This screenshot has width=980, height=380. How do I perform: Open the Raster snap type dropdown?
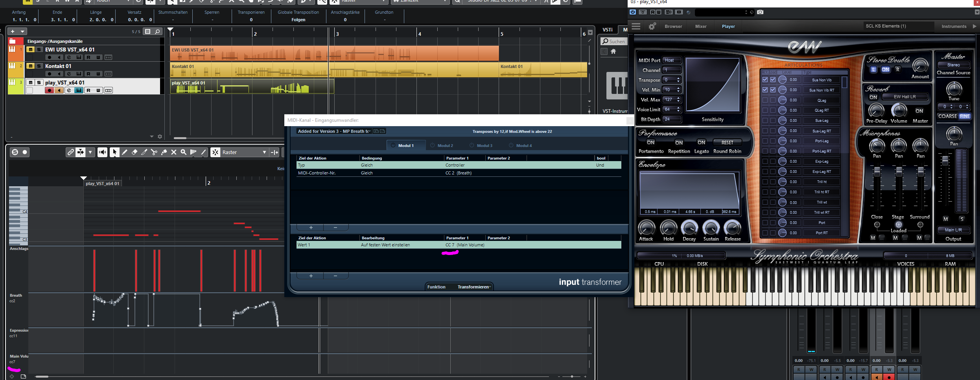click(244, 152)
